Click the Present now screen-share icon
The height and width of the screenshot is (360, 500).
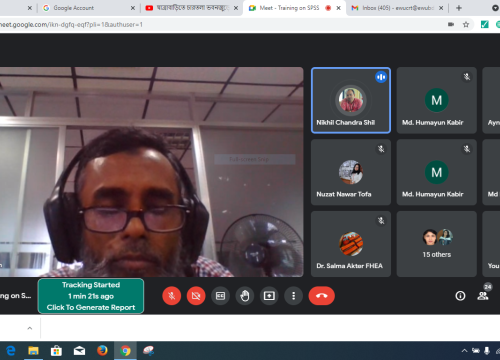[269, 296]
